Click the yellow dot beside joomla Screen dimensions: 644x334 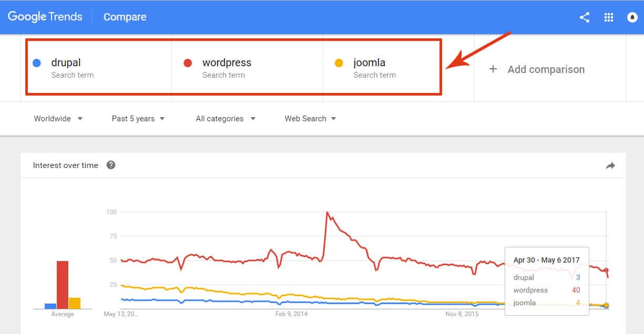click(x=339, y=63)
